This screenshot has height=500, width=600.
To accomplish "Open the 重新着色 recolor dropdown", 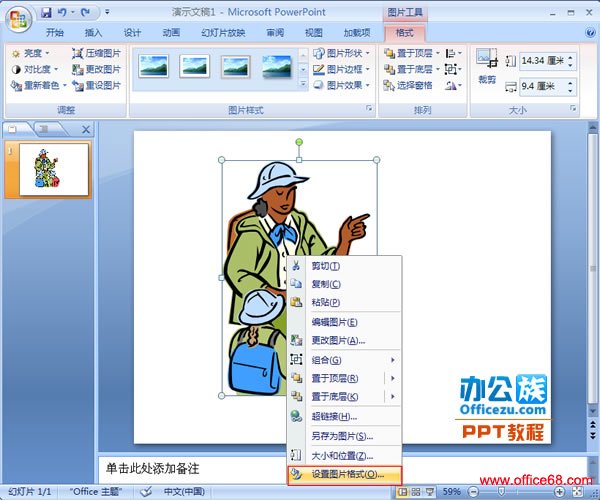I will [x=39, y=85].
